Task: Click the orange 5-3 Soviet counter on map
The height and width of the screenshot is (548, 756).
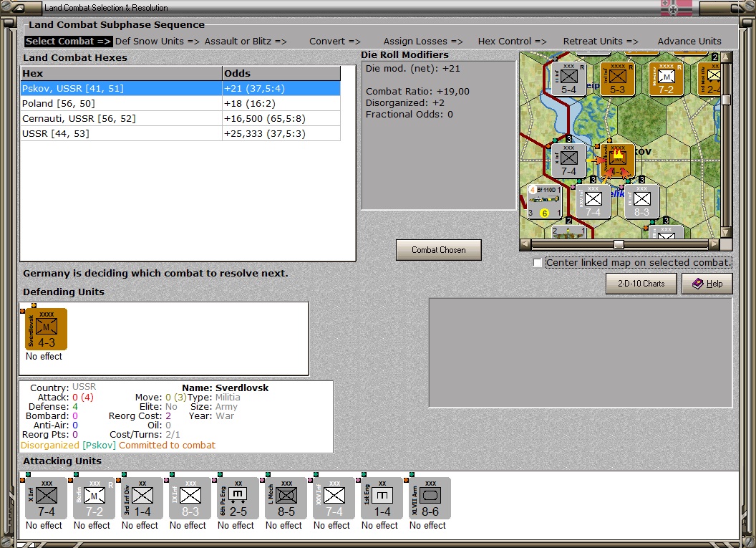Action: (x=617, y=79)
